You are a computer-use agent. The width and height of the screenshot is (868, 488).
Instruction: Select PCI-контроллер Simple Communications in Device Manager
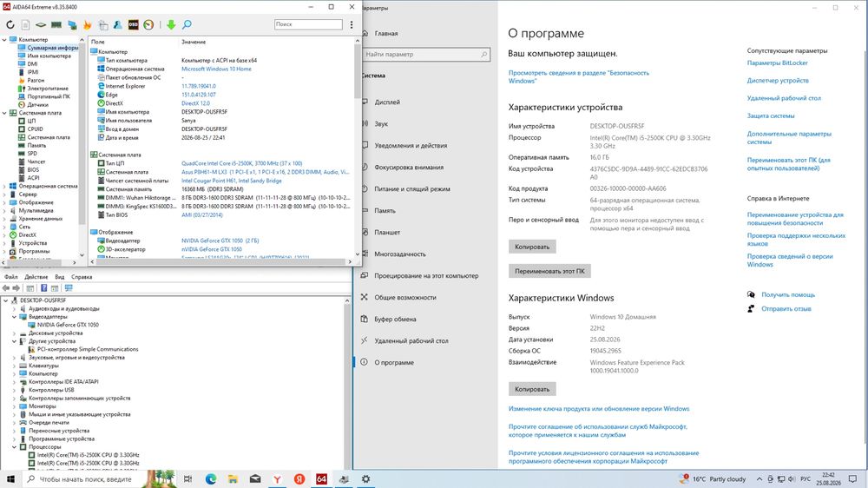click(x=88, y=350)
